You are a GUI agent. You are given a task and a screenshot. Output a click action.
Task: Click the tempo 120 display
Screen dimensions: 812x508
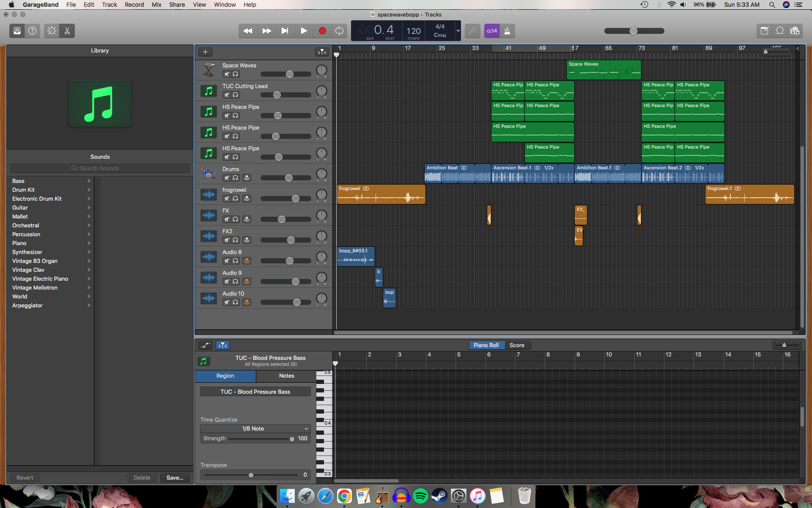(x=413, y=31)
